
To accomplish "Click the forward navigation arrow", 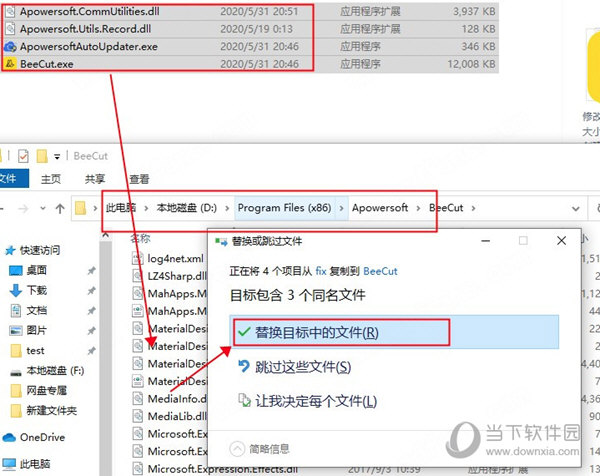I will click(23, 209).
